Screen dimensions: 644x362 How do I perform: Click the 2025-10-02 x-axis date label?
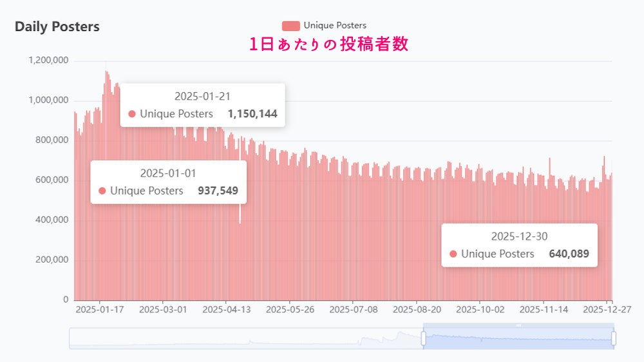click(480, 309)
